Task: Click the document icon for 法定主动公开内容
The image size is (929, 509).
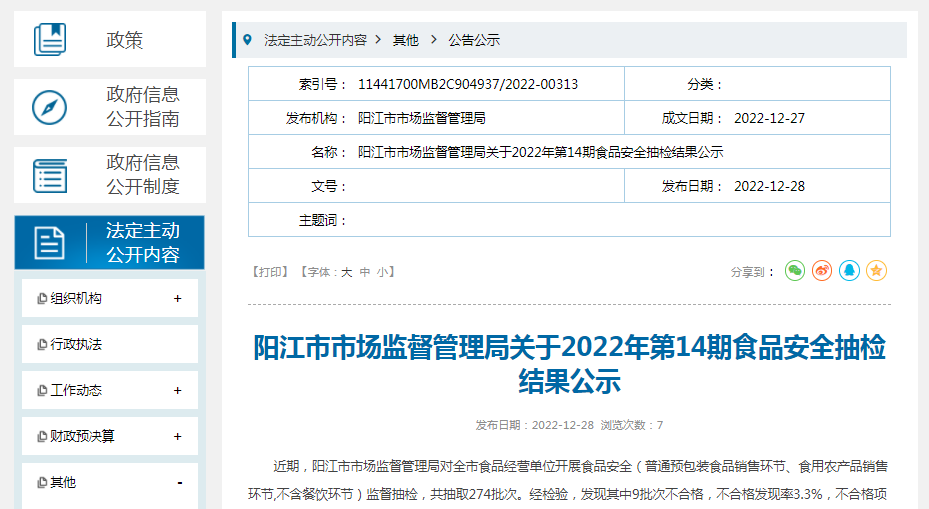Action: coord(49,243)
